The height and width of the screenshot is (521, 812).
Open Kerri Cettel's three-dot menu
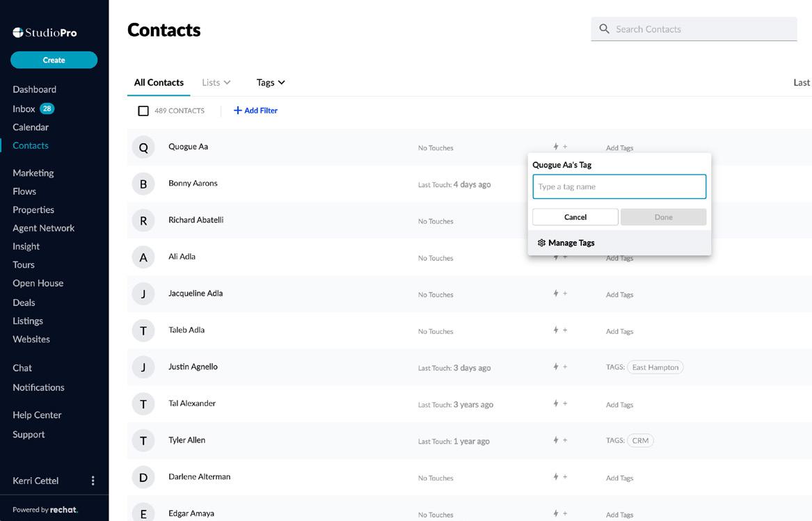[x=93, y=481]
